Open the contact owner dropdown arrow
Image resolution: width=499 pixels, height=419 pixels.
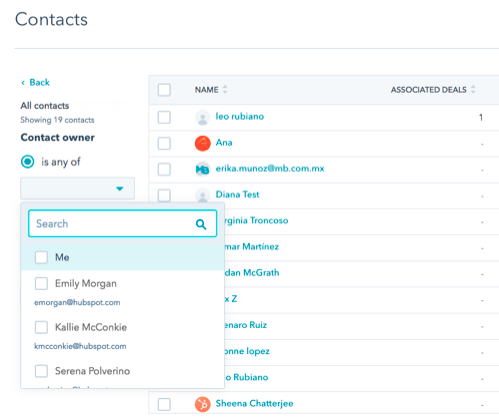120,189
